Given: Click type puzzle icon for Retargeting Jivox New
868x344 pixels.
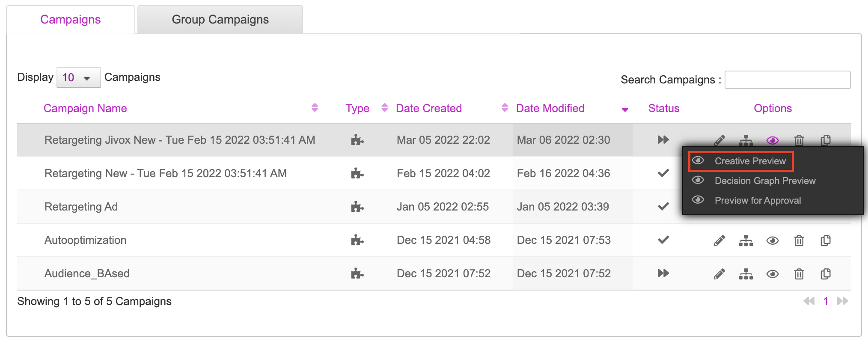Looking at the screenshot, I should pyautogui.click(x=357, y=140).
